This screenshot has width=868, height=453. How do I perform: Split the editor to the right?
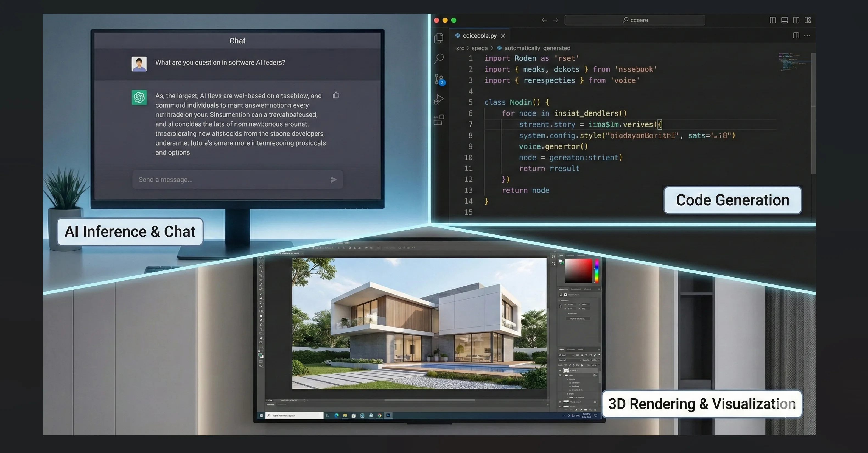pyautogui.click(x=796, y=35)
